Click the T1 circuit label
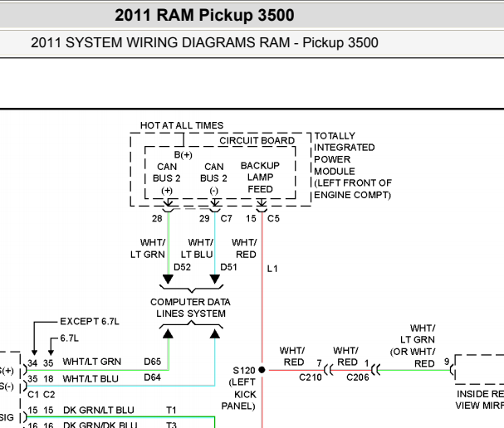The width and height of the screenshot is (504, 428). [x=171, y=411]
